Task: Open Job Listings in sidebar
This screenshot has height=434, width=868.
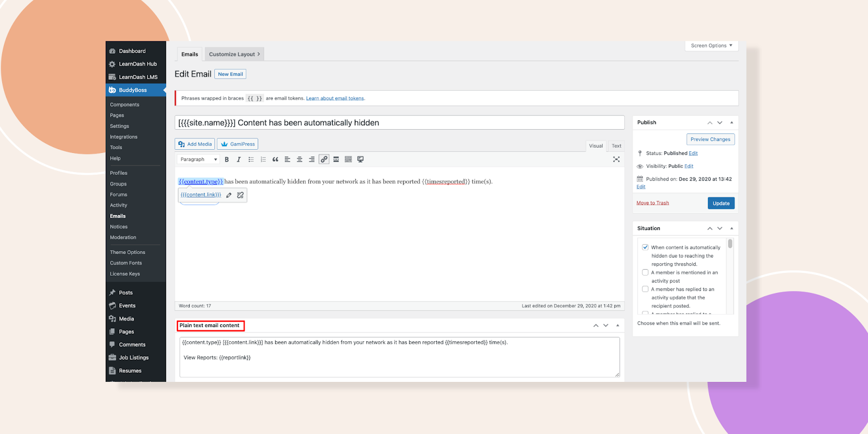Action: (x=136, y=358)
